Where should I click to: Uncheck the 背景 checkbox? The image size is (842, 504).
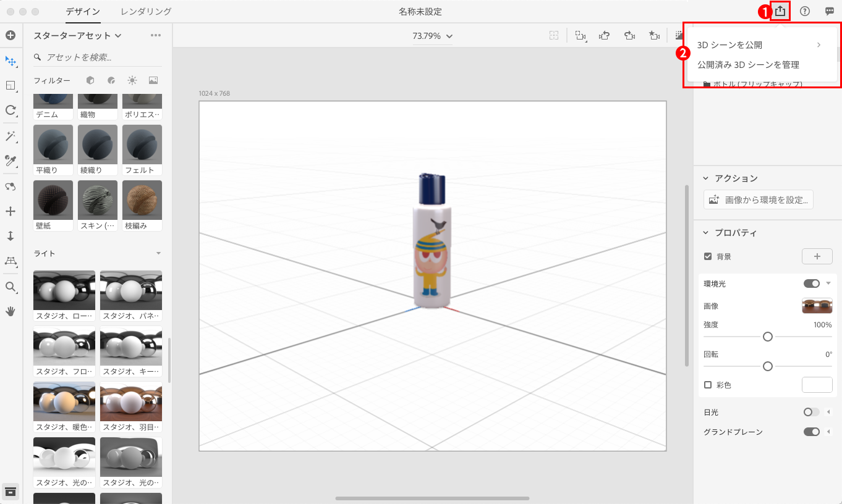pos(708,256)
